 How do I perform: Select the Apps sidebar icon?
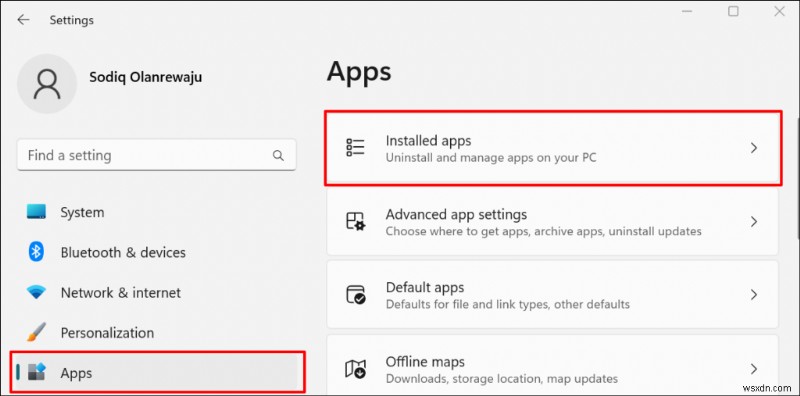click(37, 373)
